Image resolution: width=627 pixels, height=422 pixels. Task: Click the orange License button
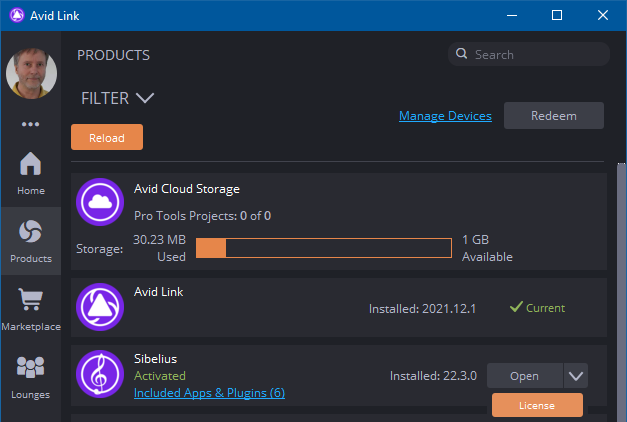coord(537,405)
